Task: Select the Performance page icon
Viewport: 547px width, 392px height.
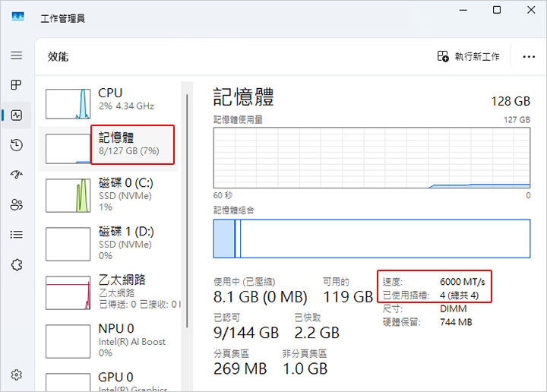Action: click(x=17, y=115)
